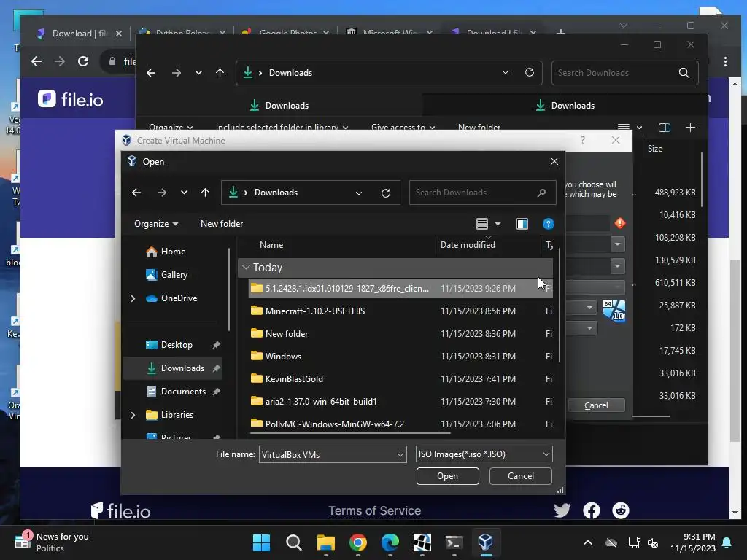747x560 pixels.
Task: Open File Explorer from the taskbar
Action: 326,542
